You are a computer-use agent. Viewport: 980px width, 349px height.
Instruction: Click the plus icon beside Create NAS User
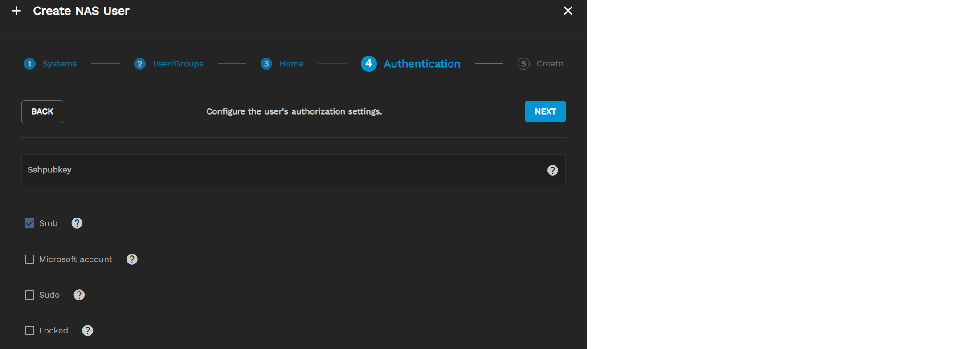point(16,11)
